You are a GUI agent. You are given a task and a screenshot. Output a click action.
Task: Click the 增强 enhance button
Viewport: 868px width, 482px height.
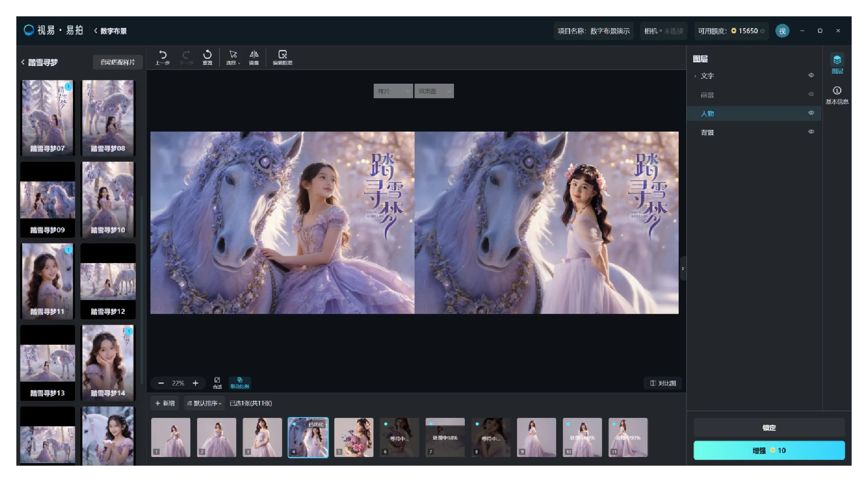coord(769,450)
